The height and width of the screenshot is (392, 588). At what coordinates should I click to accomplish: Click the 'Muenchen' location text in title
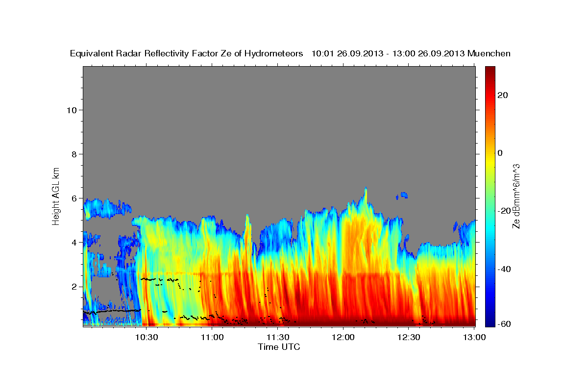[x=489, y=54]
